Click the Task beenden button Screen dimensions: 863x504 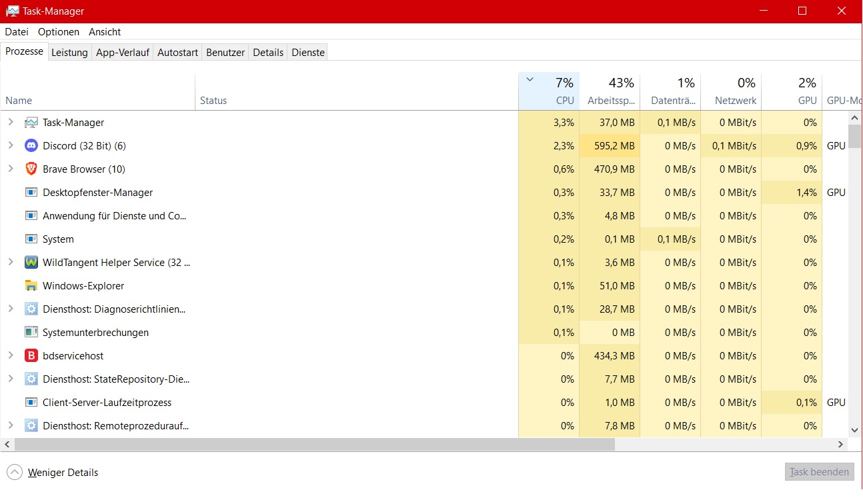click(820, 472)
